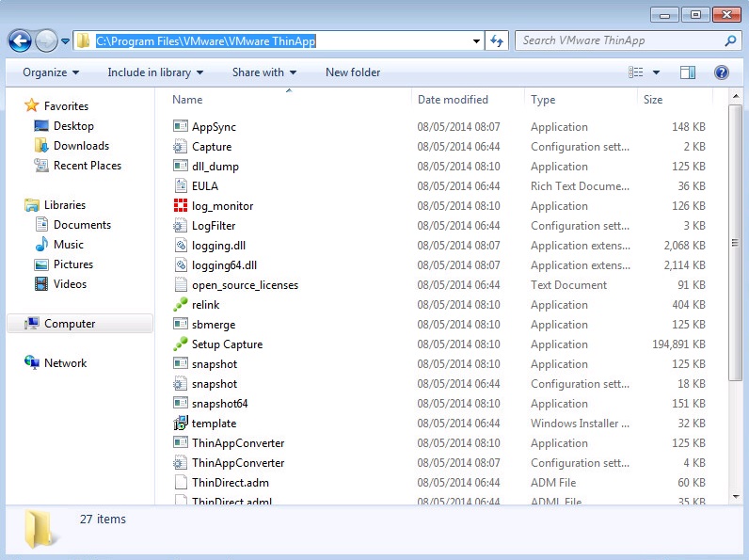The height and width of the screenshot is (560, 749).
Task: Select the log_monitor red icon
Action: [x=180, y=205]
